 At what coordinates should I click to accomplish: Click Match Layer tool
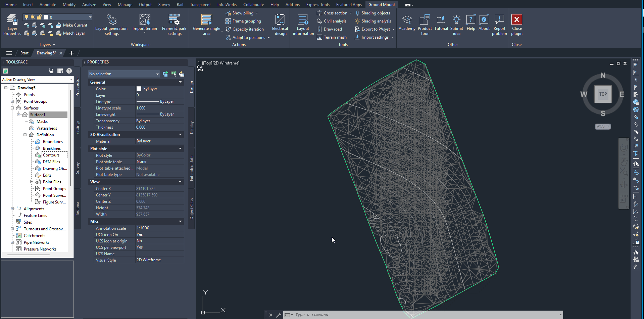[70, 33]
